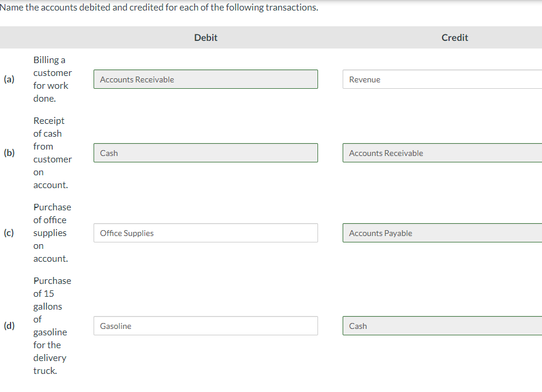The image size is (542, 392).
Task: Click the Gasoline debit field
Action: pyautogui.click(x=206, y=325)
